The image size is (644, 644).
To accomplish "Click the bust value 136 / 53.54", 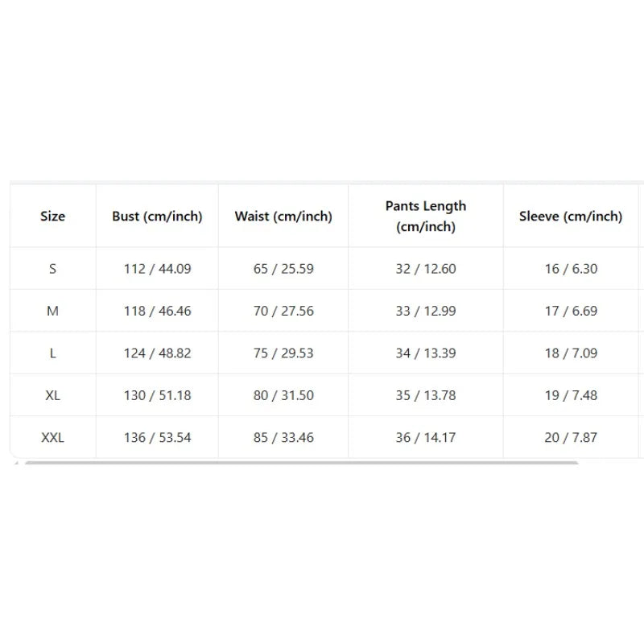I will click(x=157, y=437).
